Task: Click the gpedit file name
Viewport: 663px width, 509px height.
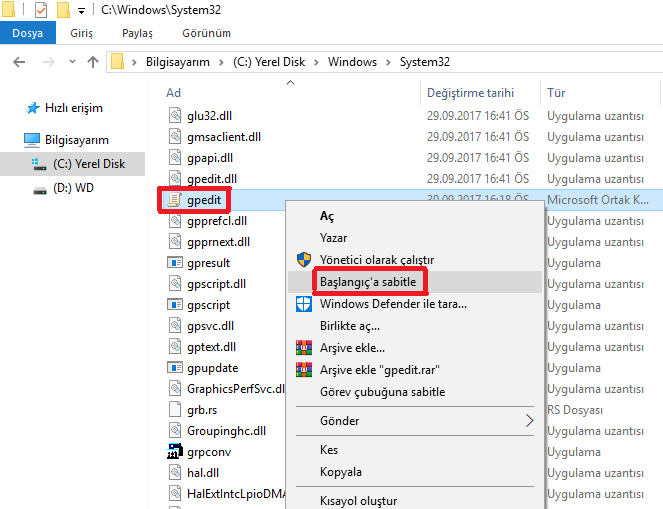Action: [x=204, y=200]
